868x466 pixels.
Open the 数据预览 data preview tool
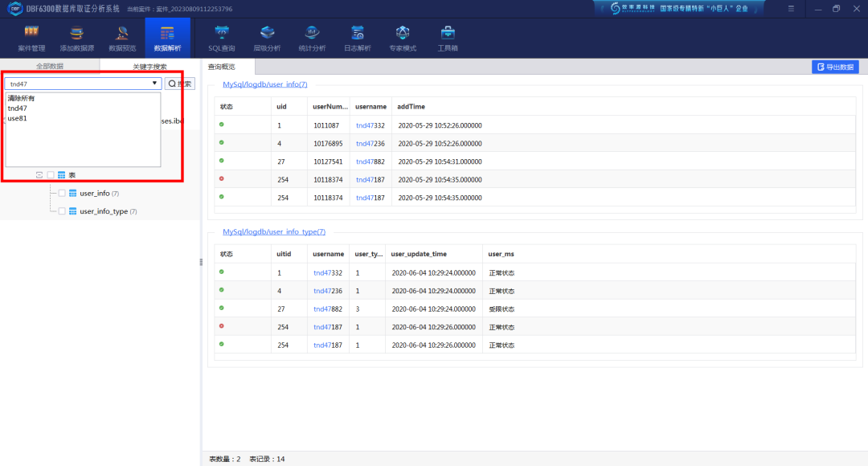coord(122,39)
